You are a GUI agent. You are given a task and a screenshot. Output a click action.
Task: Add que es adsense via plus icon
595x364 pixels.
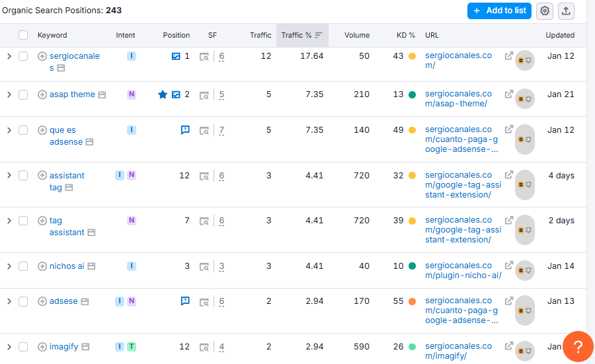tap(42, 130)
